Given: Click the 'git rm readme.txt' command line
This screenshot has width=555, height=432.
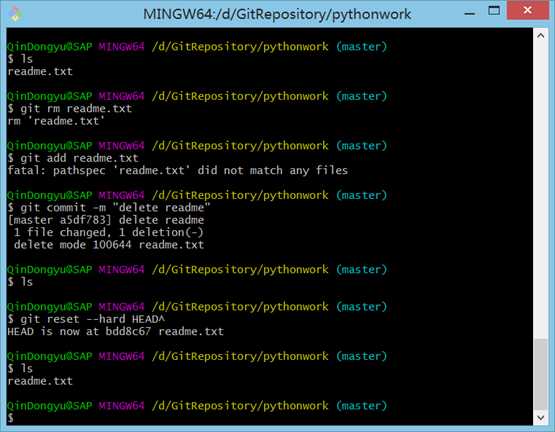Looking at the screenshot, I should (x=70, y=108).
